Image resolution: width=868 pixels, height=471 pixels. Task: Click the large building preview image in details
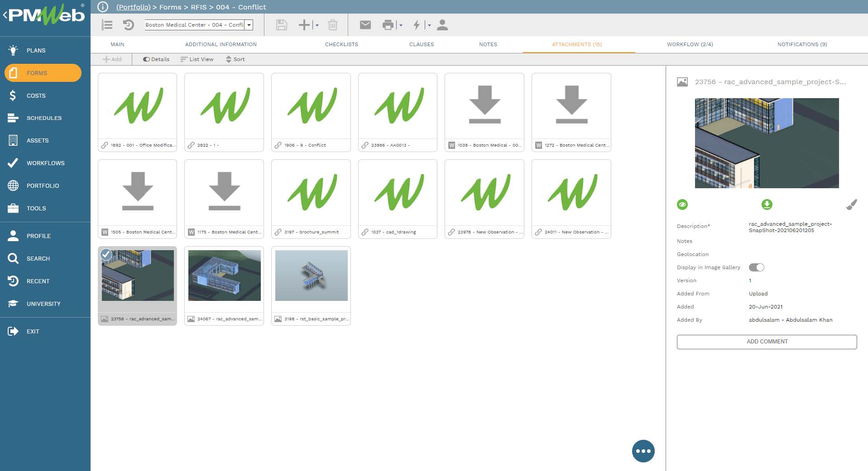tap(767, 143)
